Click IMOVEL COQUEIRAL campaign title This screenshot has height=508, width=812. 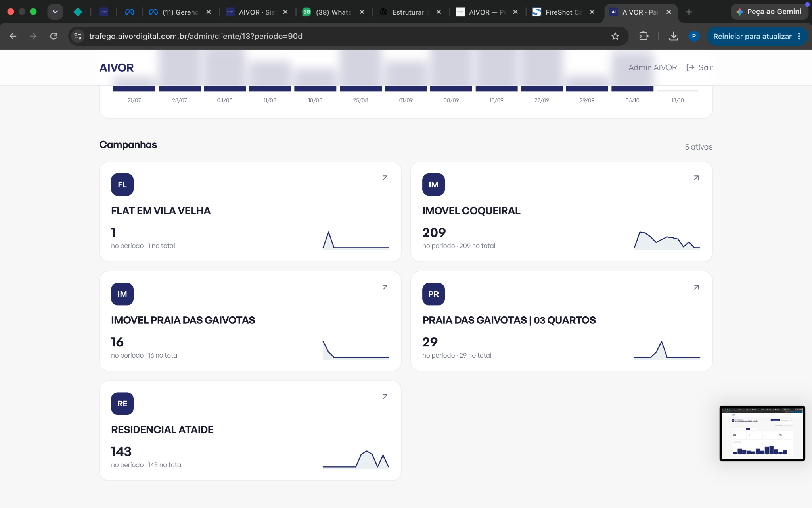(x=471, y=211)
